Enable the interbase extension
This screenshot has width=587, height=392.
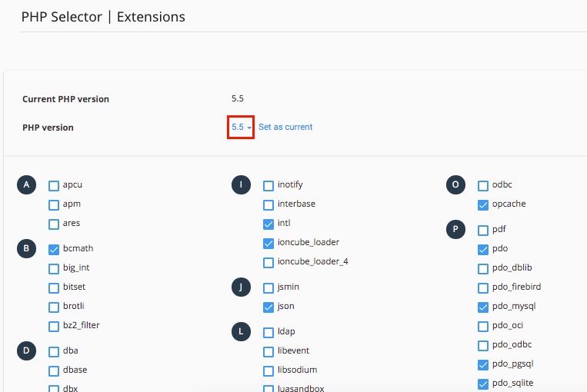click(x=268, y=205)
